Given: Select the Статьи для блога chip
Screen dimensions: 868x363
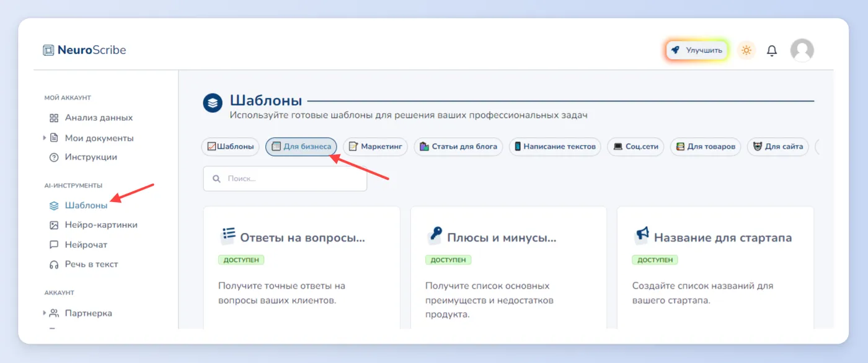Looking at the screenshot, I should [459, 147].
